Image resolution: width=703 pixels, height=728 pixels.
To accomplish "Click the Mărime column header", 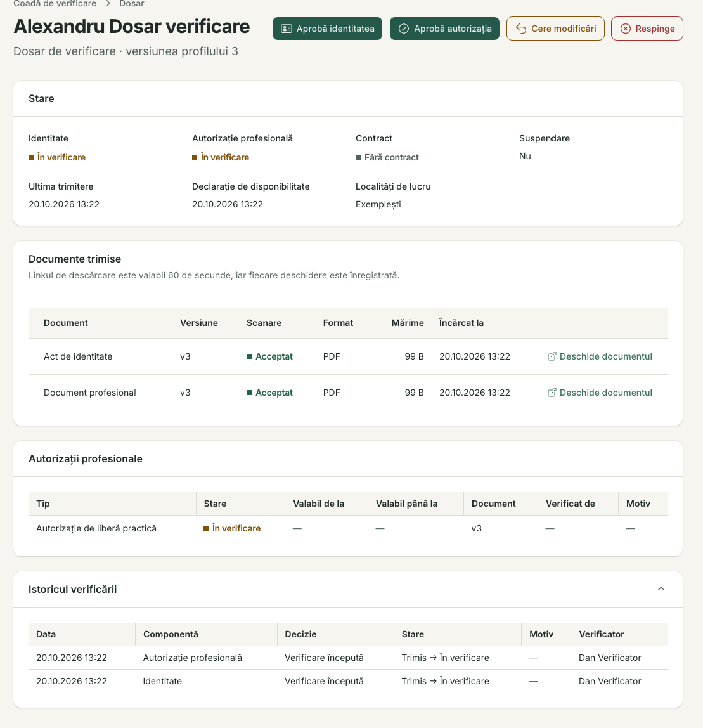I will point(408,323).
